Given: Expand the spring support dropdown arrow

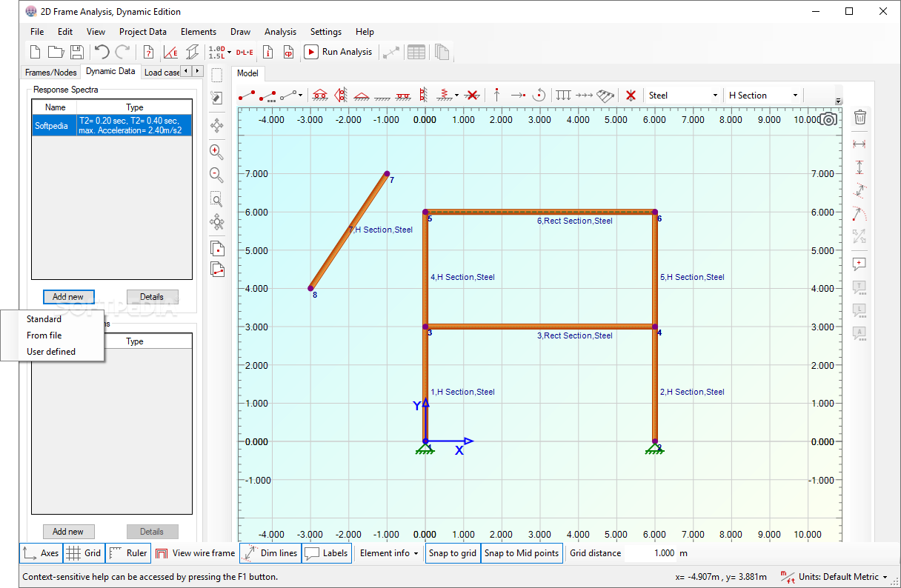Looking at the screenshot, I should [x=456, y=96].
